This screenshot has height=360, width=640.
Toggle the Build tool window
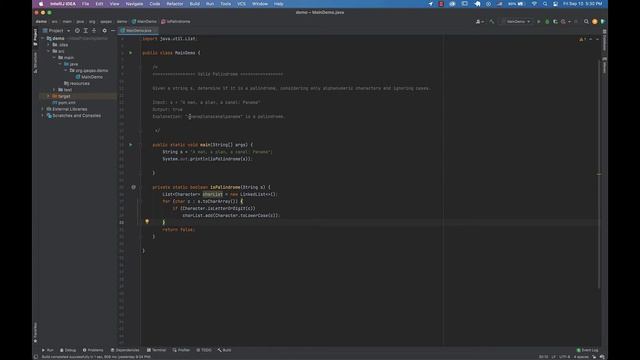tap(224, 350)
